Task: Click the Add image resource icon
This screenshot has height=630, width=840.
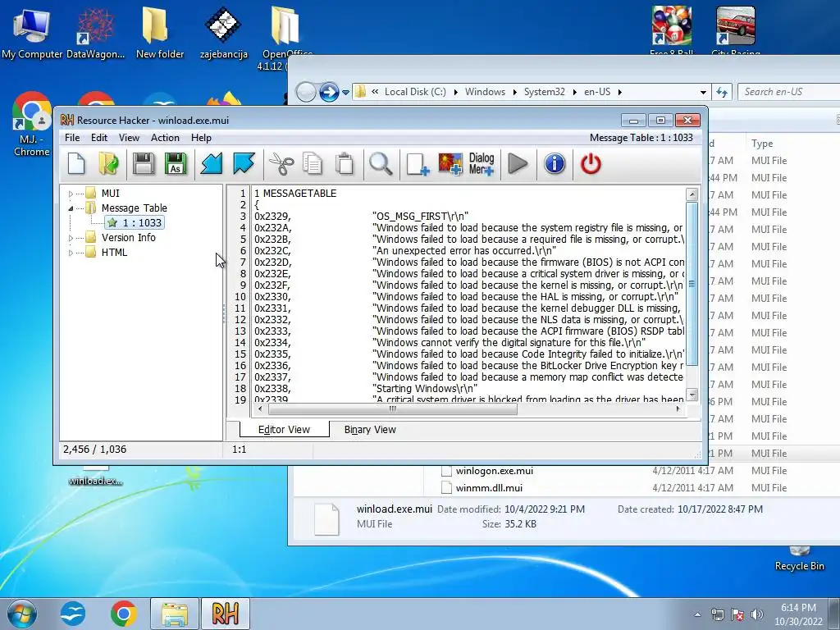Action: pyautogui.click(x=450, y=163)
